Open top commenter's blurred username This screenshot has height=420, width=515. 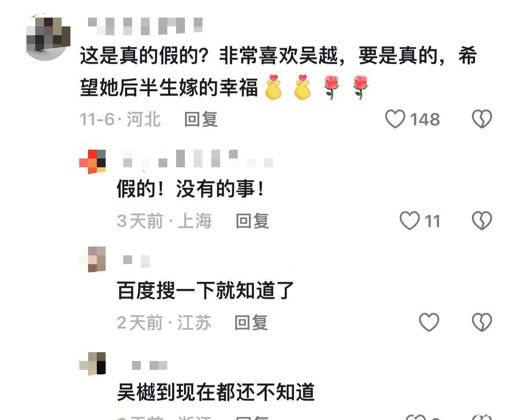(x=145, y=26)
